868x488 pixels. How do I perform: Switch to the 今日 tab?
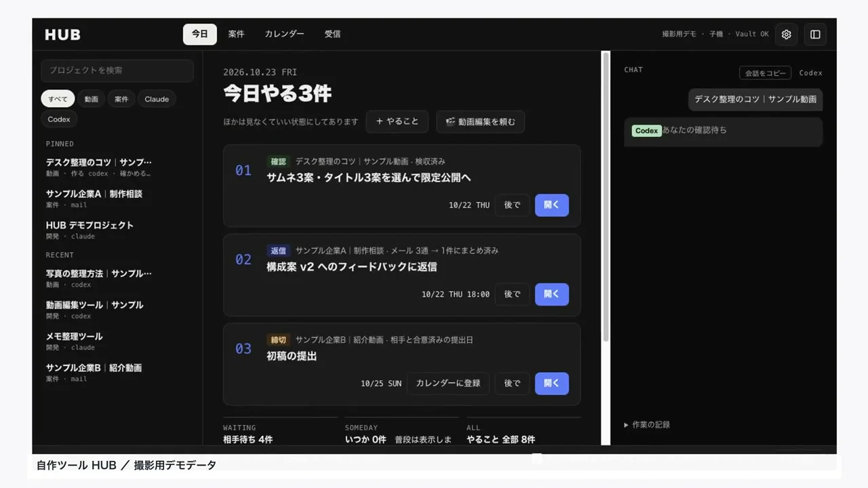[200, 34]
